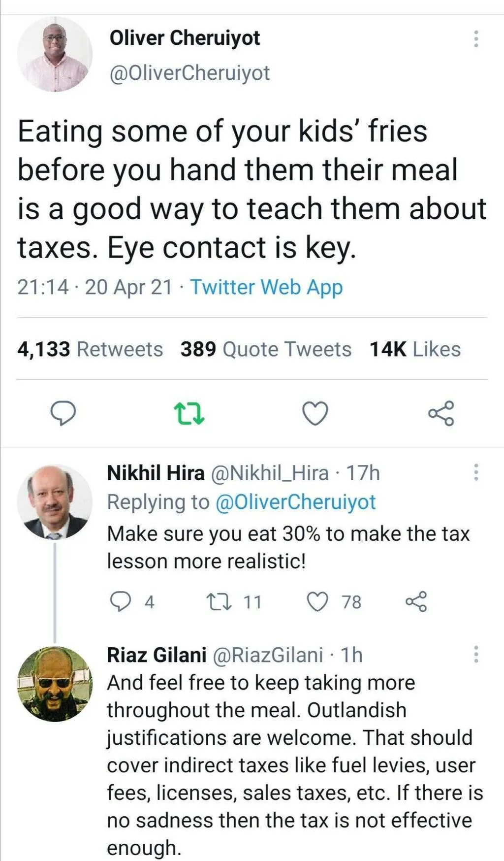
Task: Open Riaz Gilani's profile photo
Action: [x=55, y=684]
